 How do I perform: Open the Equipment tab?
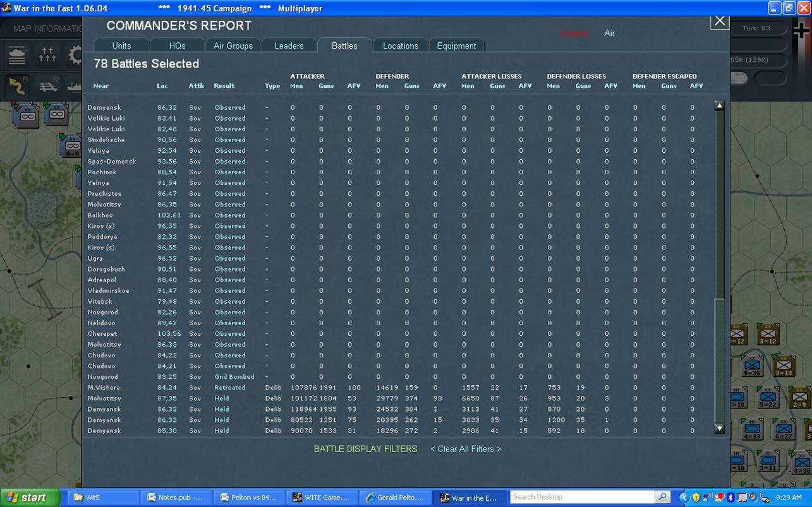coord(456,45)
